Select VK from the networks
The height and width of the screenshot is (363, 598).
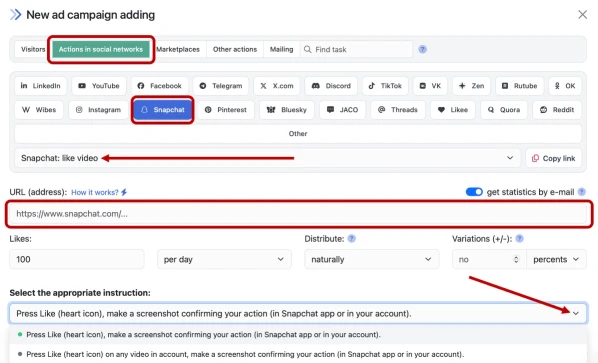pos(430,86)
